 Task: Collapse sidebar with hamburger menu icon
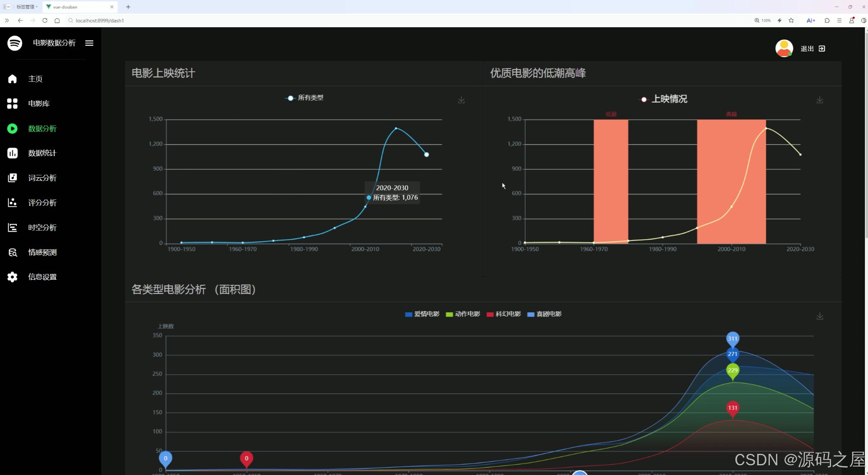point(89,43)
